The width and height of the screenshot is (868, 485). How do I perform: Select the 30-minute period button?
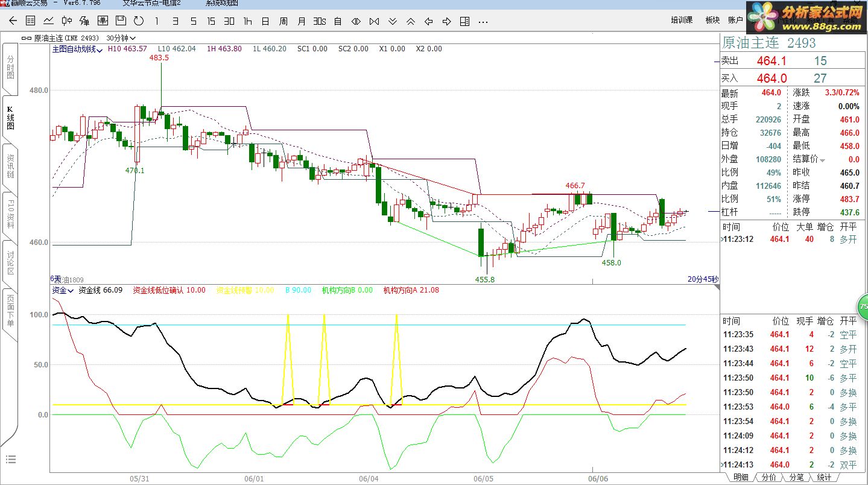(229, 21)
